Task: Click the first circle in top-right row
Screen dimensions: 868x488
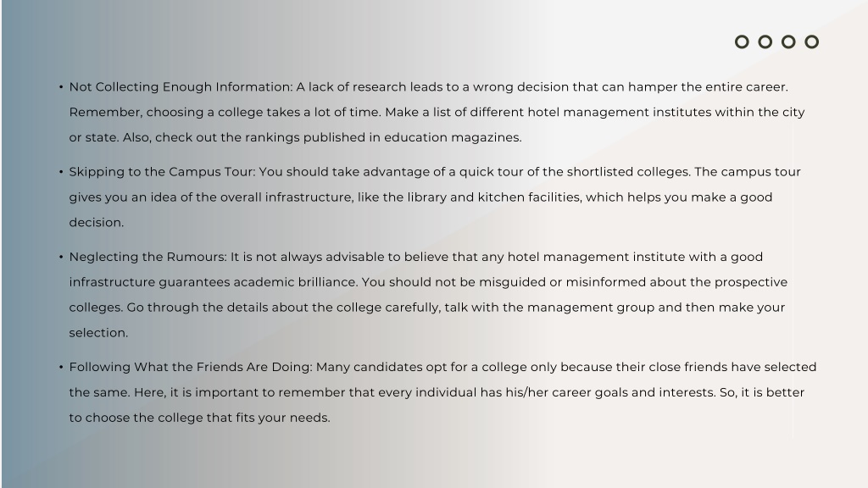Action: coord(742,42)
